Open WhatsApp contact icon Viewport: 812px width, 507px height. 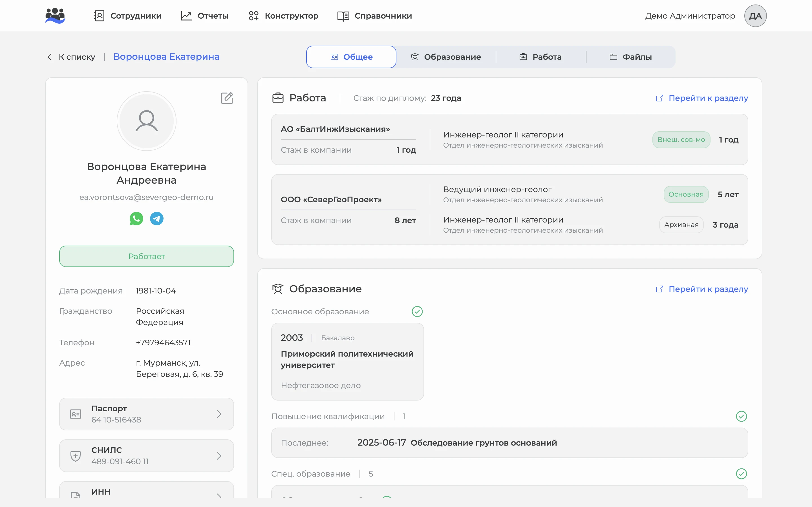136,219
